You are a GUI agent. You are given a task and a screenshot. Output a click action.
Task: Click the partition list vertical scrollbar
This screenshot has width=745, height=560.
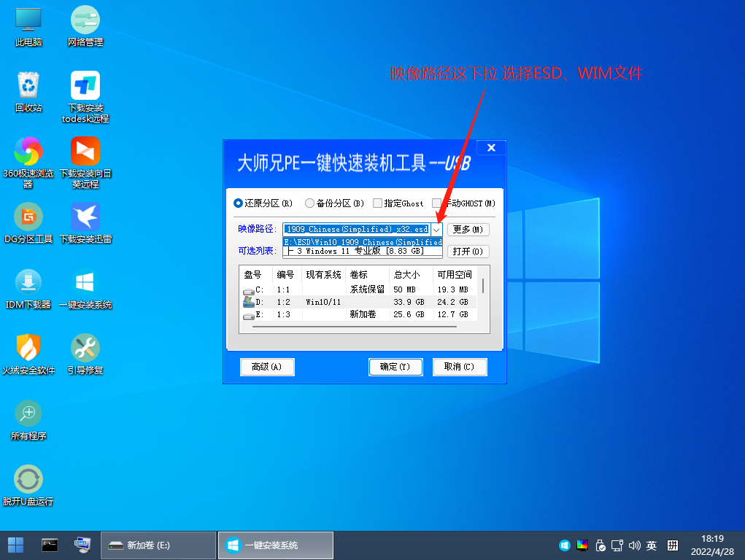coord(482,284)
